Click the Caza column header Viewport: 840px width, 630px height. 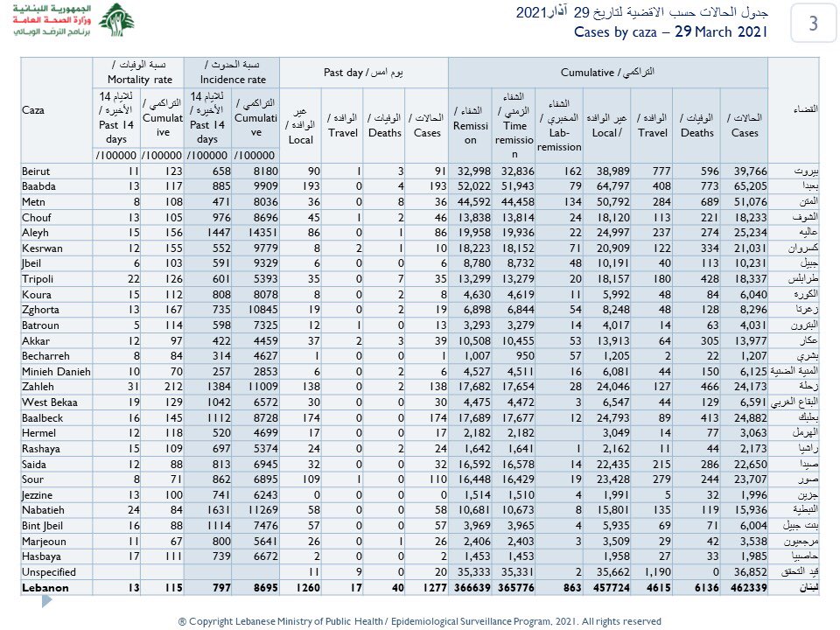33,110
